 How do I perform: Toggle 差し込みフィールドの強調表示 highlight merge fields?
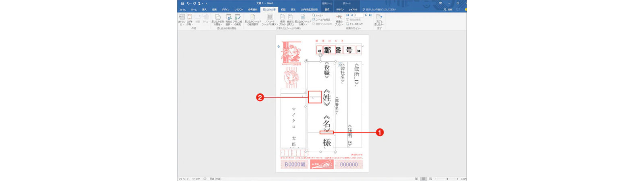click(x=253, y=20)
